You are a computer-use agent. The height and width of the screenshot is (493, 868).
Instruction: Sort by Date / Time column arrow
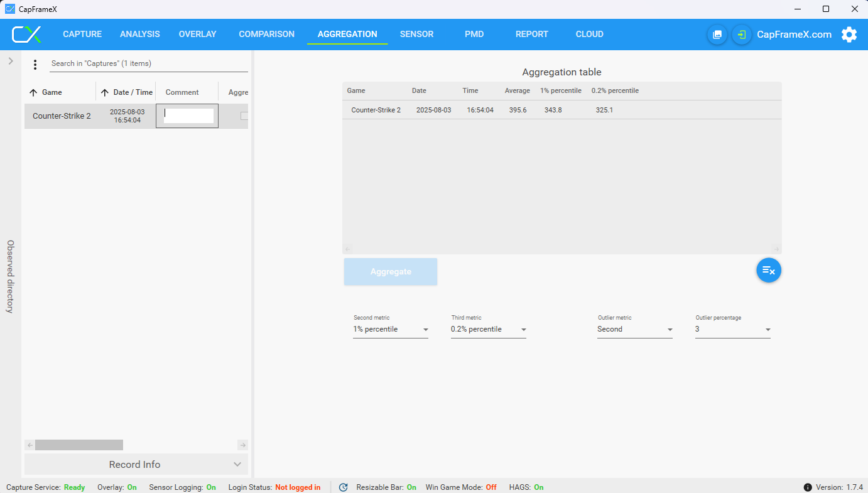(105, 92)
